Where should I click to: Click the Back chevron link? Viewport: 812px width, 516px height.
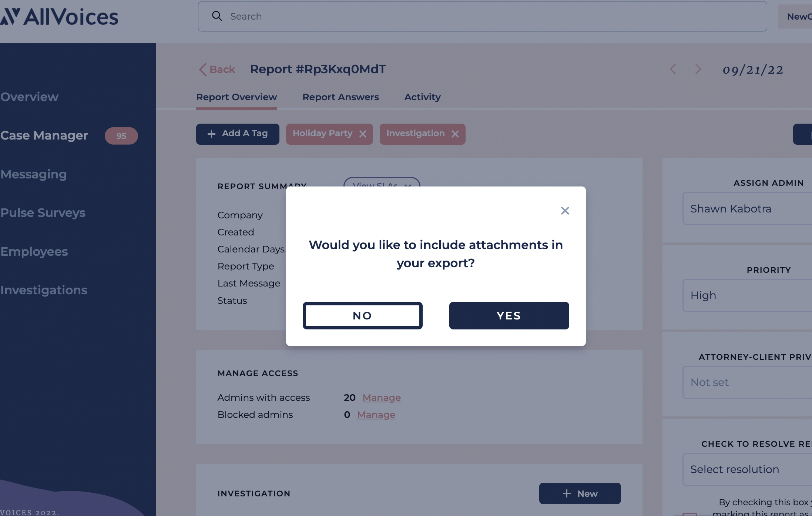tap(217, 69)
